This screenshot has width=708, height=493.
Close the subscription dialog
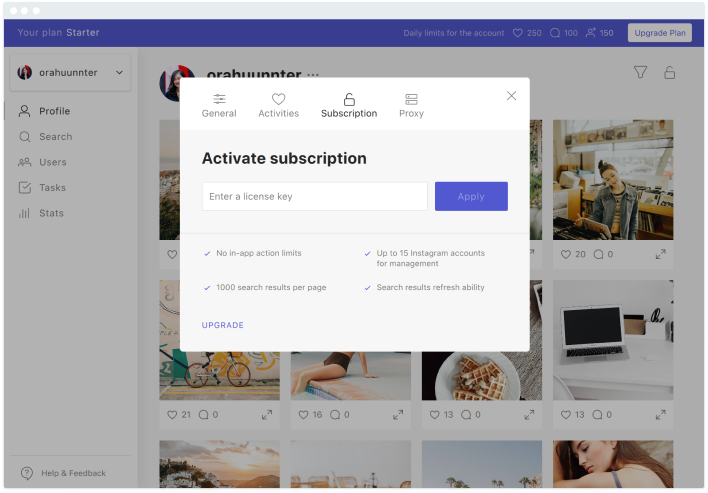click(511, 96)
